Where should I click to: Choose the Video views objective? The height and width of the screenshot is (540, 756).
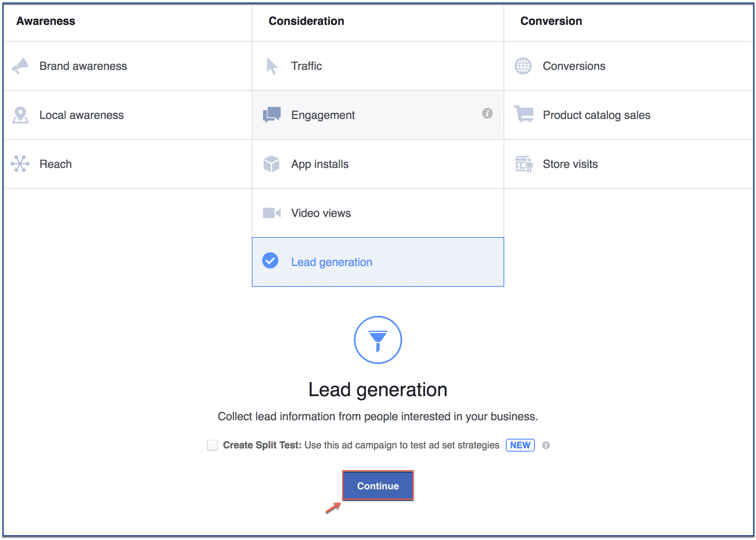tap(378, 213)
